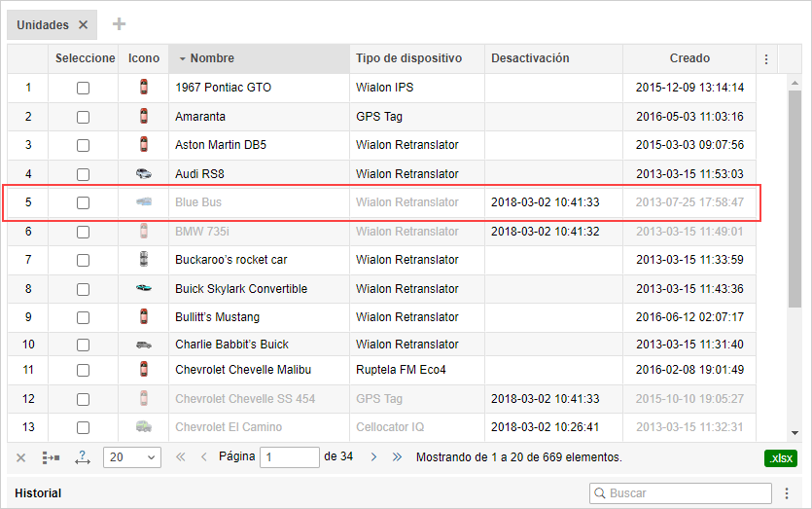Click the Cellocator IQ device type
The height and width of the screenshot is (509, 812).
pos(390,427)
